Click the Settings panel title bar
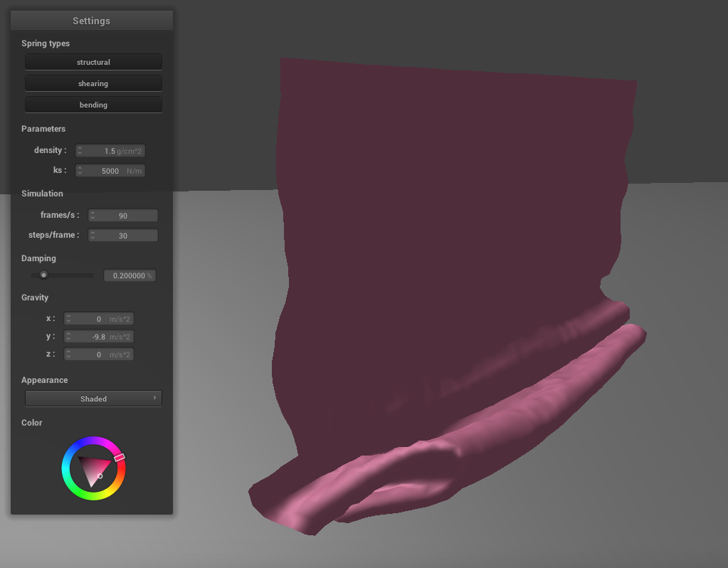 point(91,21)
